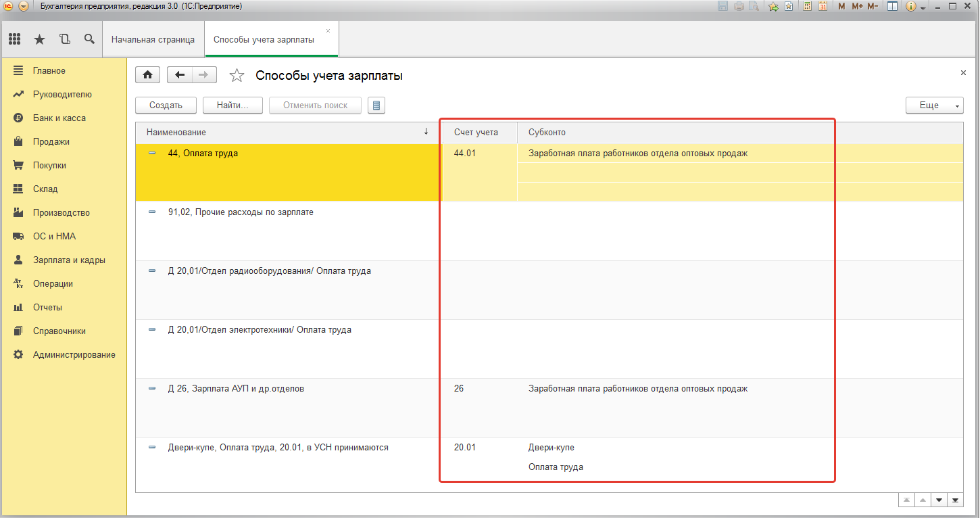
Task: Go back with the left arrow
Action: tap(180, 75)
